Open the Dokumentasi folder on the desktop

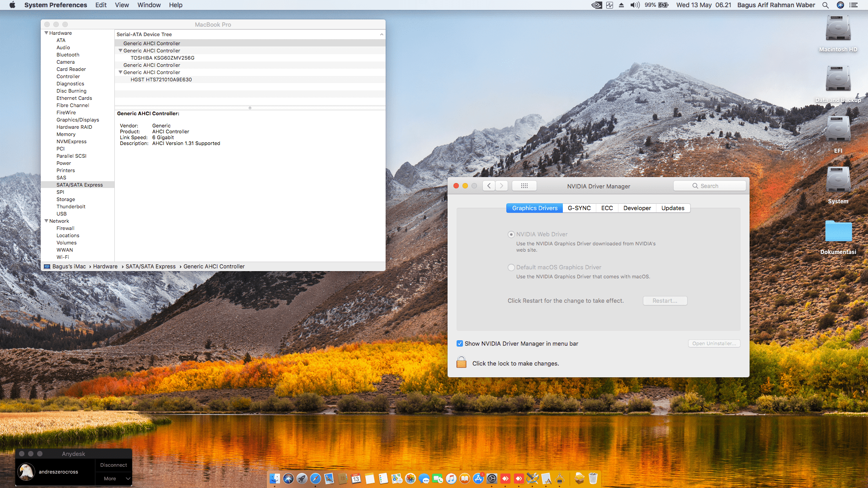coord(838,231)
